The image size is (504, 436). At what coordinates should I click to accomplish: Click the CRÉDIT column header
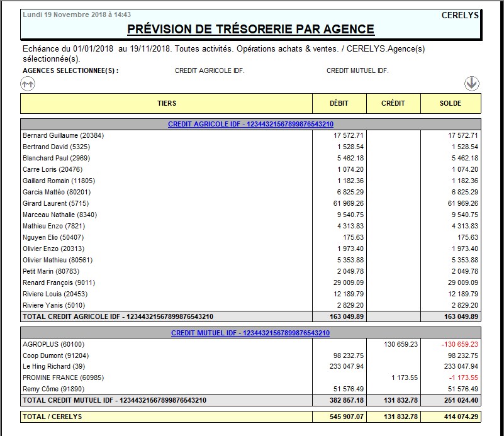pyautogui.click(x=393, y=103)
